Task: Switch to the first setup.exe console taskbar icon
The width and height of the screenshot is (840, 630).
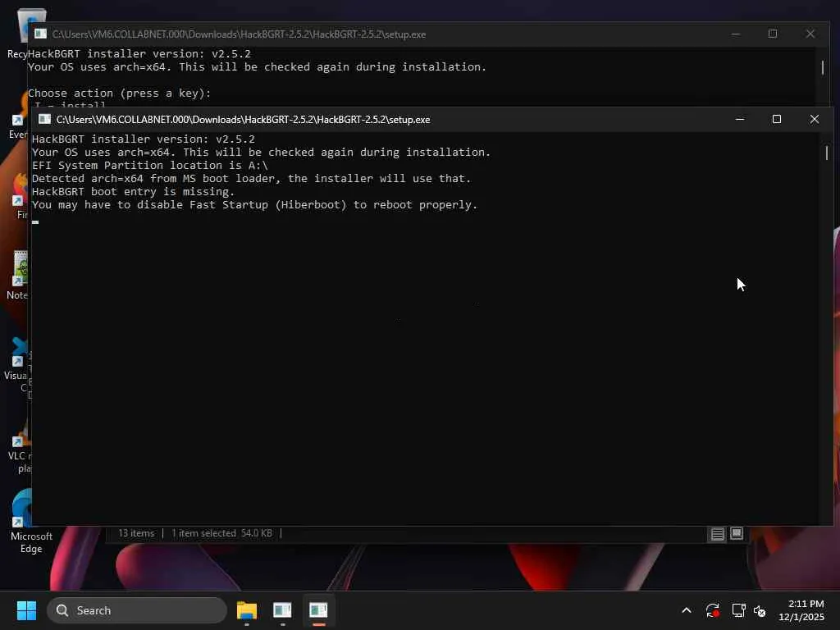Action: [x=282, y=610]
